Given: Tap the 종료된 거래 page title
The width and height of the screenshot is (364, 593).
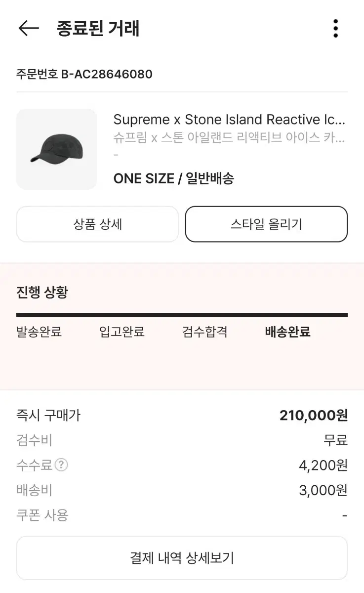Looking at the screenshot, I should (x=98, y=29).
